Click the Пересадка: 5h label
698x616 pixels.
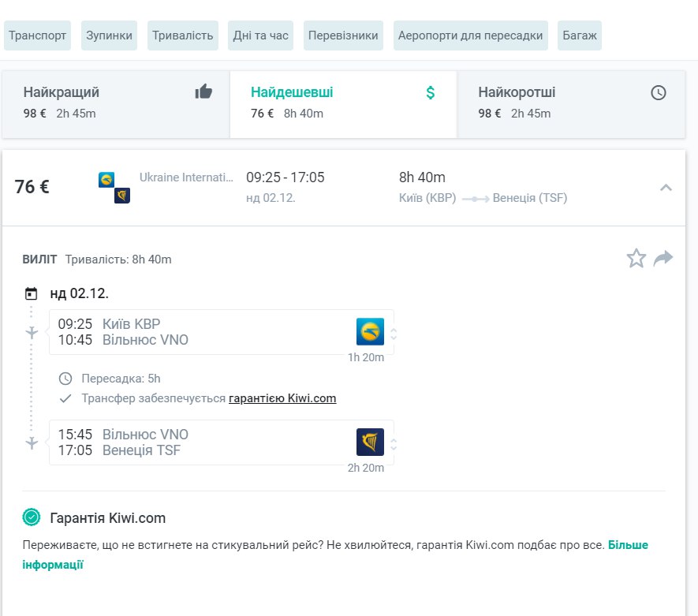pos(121,379)
